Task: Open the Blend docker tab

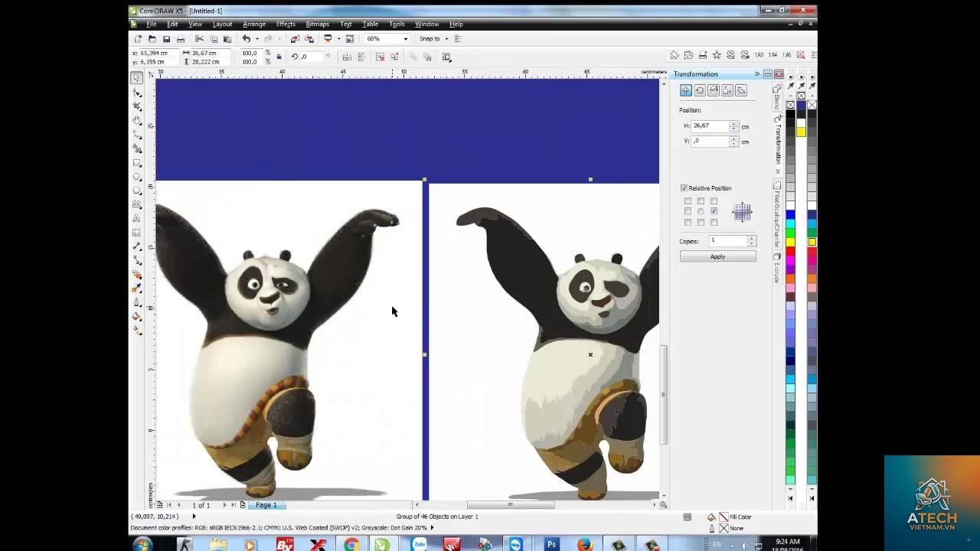Action: coord(777,98)
